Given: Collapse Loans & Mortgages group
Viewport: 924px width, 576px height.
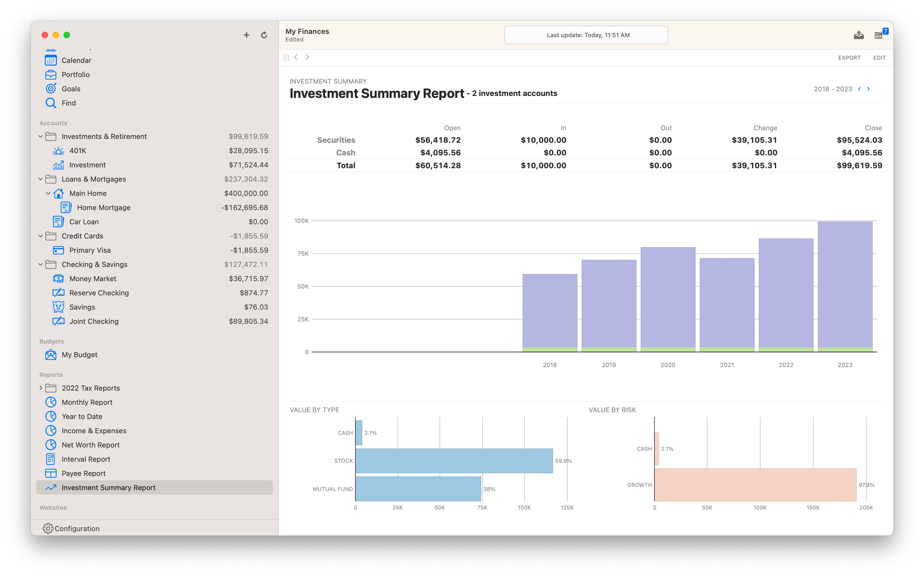Looking at the screenshot, I should pos(41,179).
